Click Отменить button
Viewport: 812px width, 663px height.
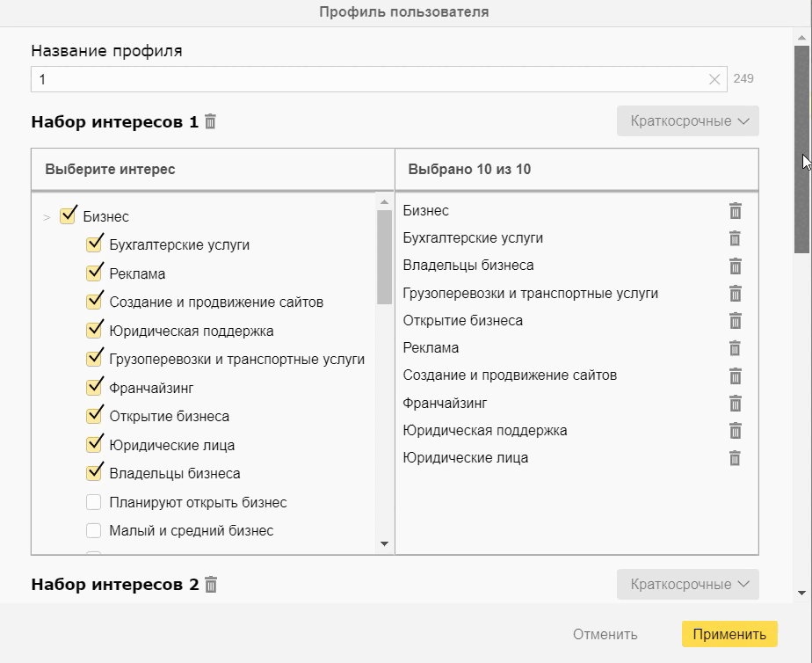click(x=605, y=634)
